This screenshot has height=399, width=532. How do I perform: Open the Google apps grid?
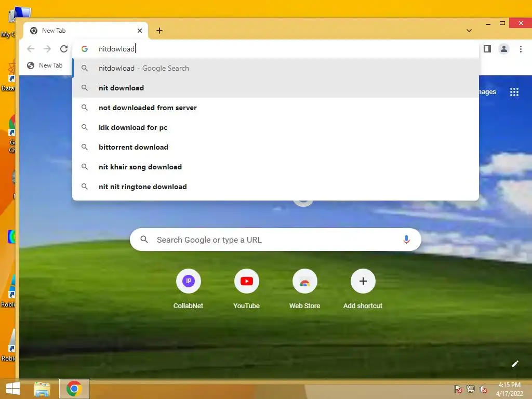point(514,92)
